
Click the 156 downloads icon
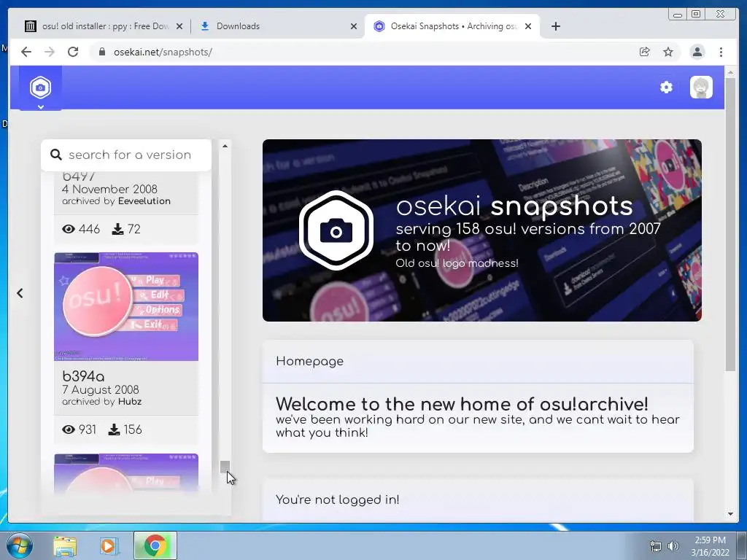pyautogui.click(x=114, y=429)
